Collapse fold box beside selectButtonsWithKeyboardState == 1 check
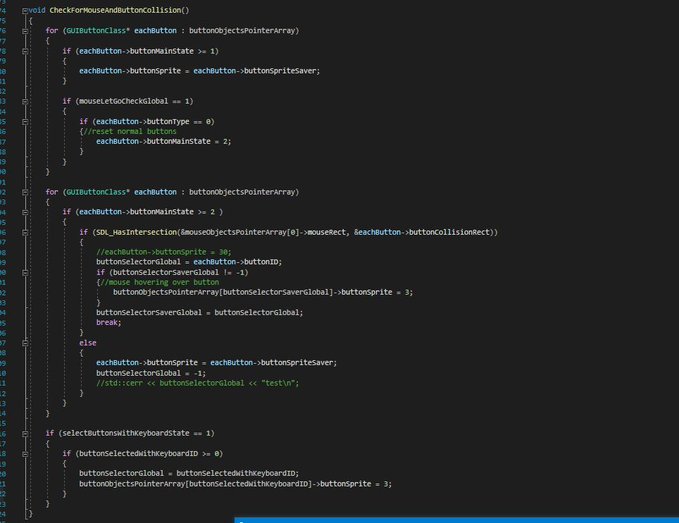 pyautogui.click(x=25, y=433)
